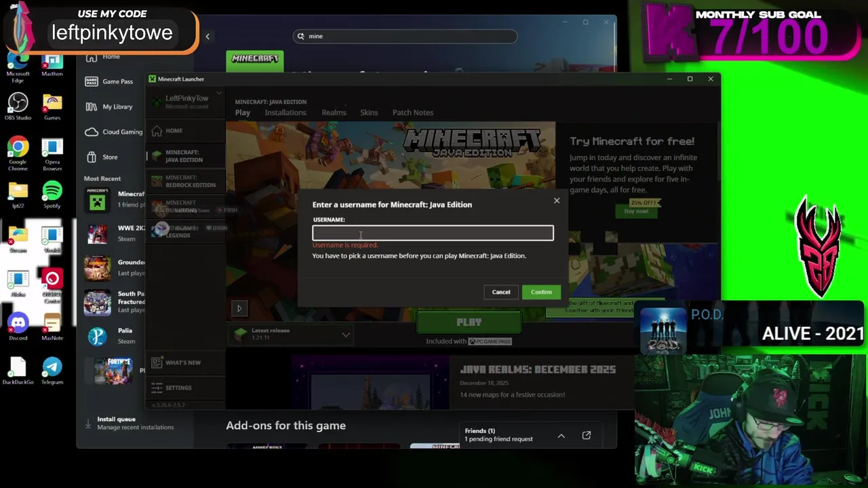This screenshot has height=488, width=868.
Task: Expand the LeftPinkyTow account dropdown
Action: pyautogui.click(x=186, y=102)
